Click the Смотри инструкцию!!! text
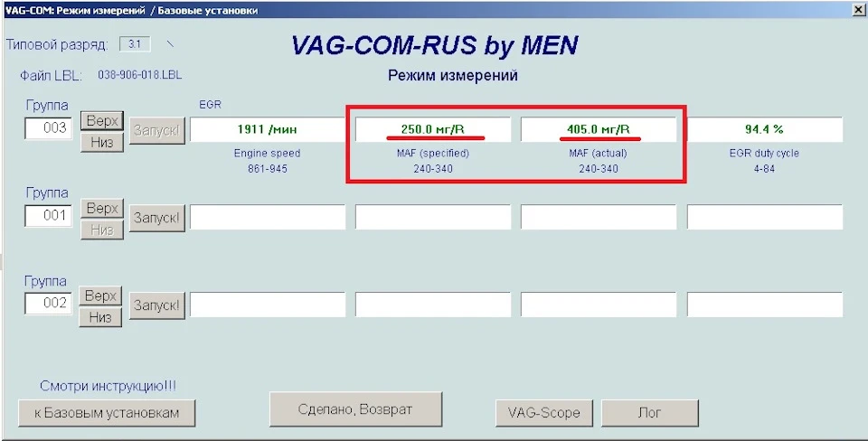Screen dimensions: 868x441 [108, 386]
